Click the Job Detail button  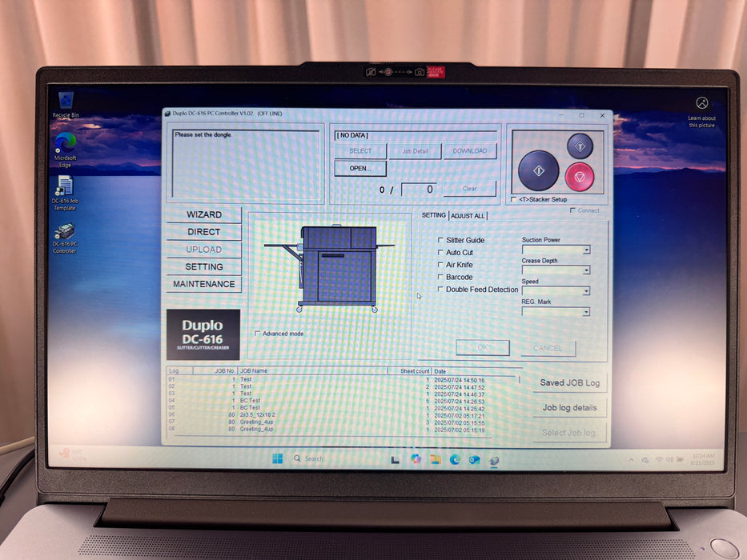(x=415, y=151)
